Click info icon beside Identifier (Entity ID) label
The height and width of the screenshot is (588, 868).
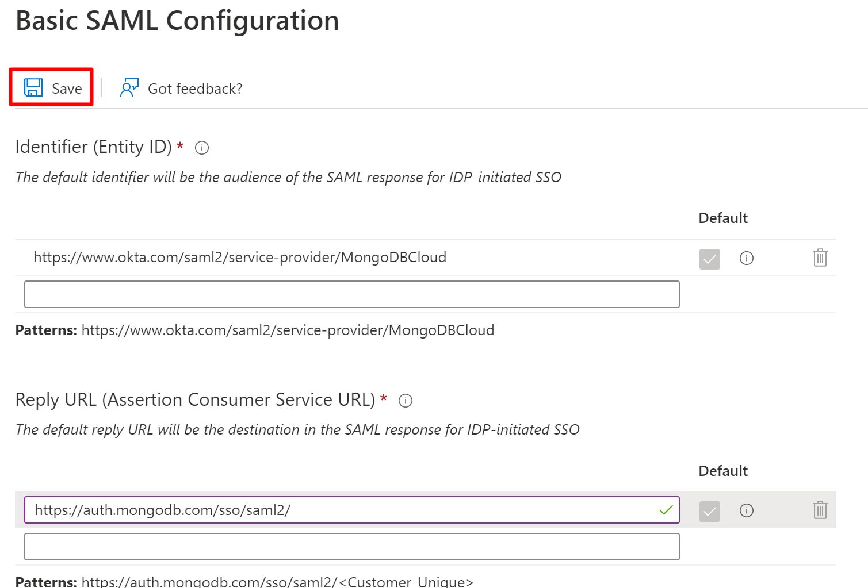[202, 148]
